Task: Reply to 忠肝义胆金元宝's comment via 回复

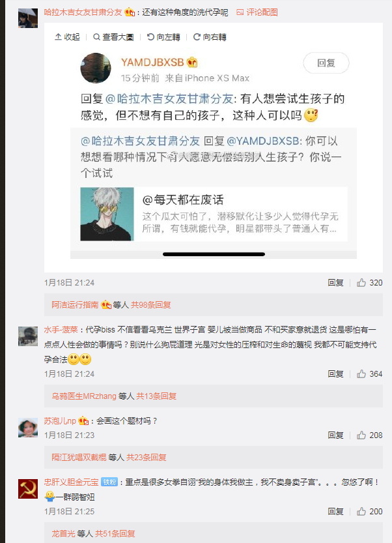Action: click(335, 512)
